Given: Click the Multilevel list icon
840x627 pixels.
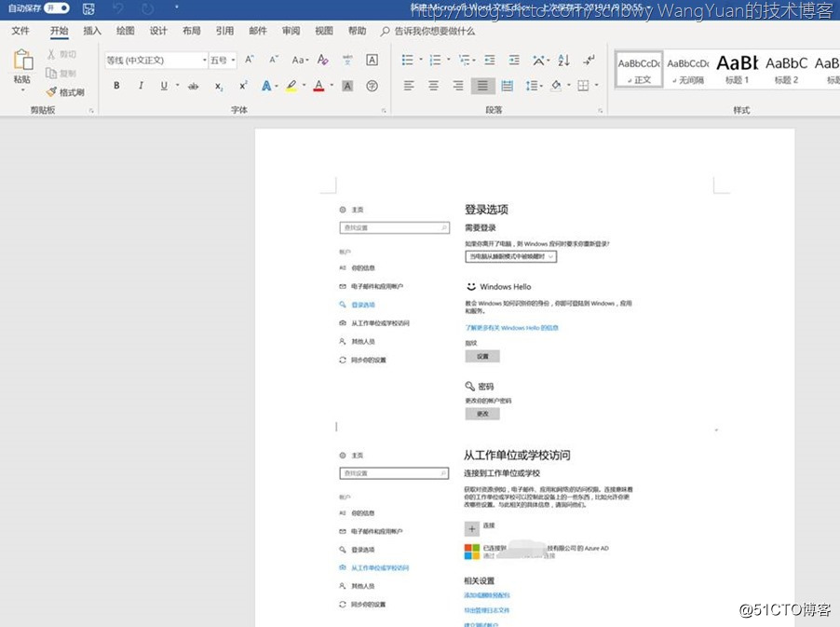Looking at the screenshot, I should [464, 60].
